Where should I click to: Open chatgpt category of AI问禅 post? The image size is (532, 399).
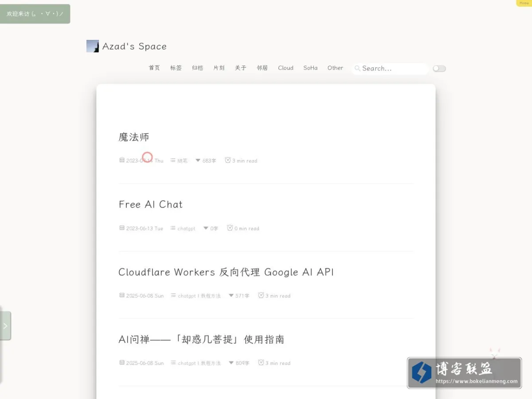point(187,363)
